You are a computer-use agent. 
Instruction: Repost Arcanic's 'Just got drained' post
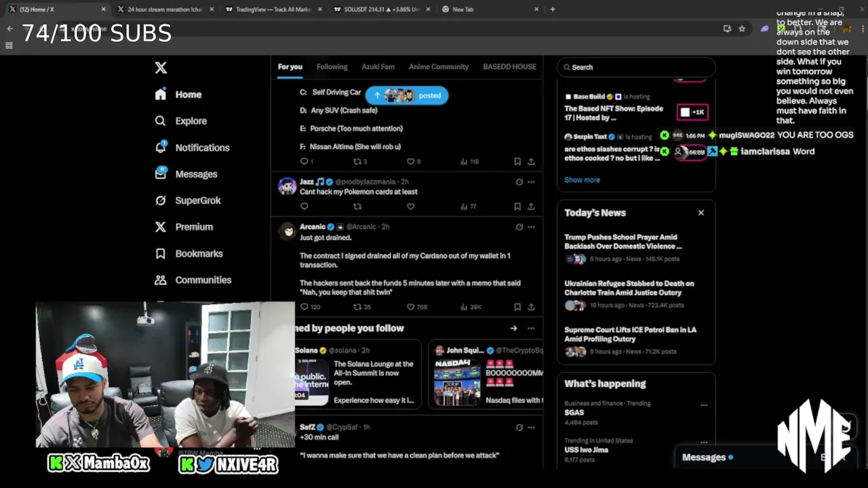[x=362, y=307]
